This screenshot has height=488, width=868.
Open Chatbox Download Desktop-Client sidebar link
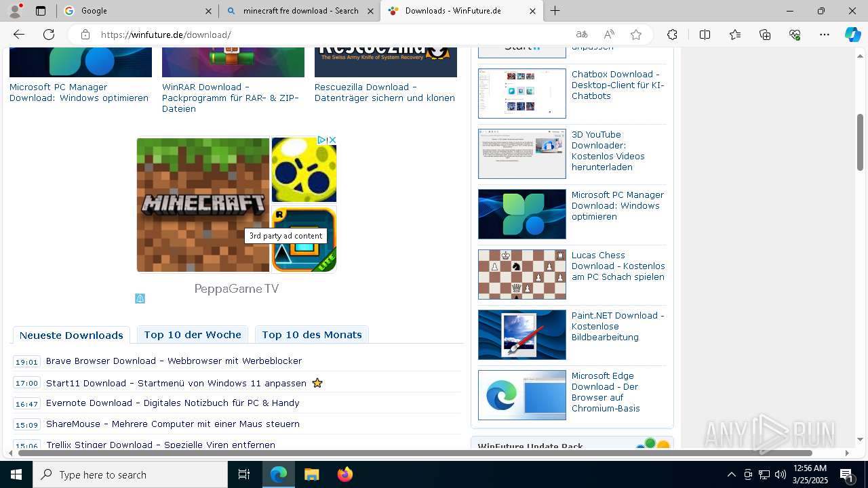pyautogui.click(x=618, y=85)
